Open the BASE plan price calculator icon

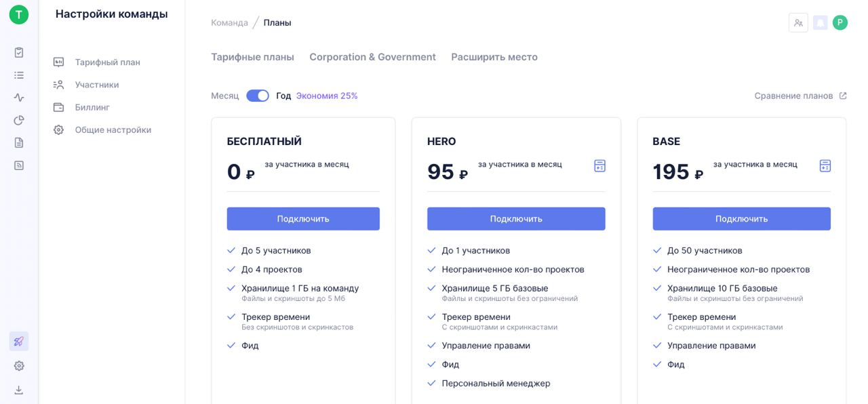tap(825, 165)
